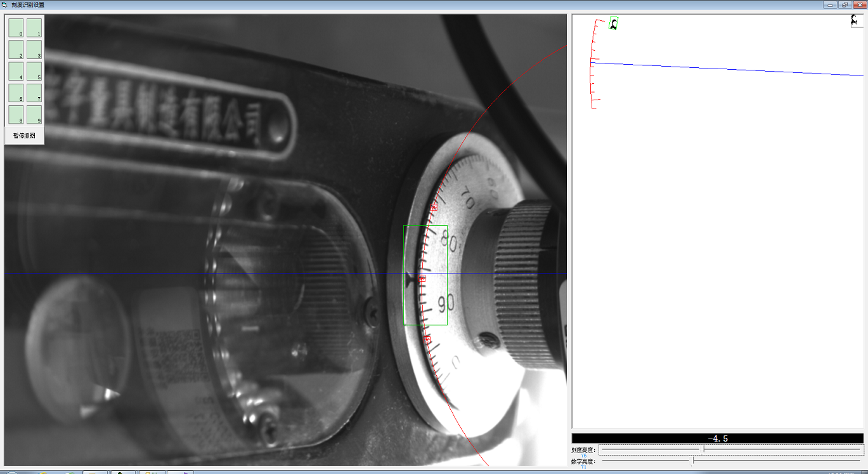This screenshot has width=868, height=474.
Task: Click the digit 2 template box
Action: point(16,49)
